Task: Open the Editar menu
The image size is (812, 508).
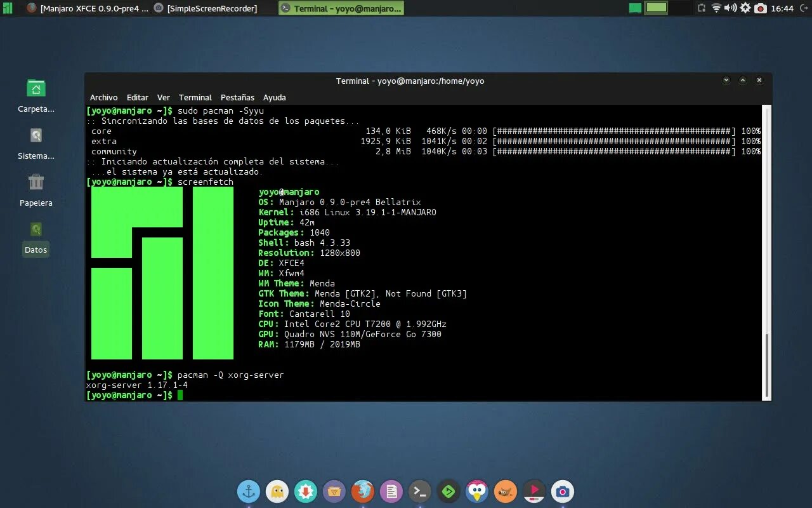Action: [x=137, y=97]
